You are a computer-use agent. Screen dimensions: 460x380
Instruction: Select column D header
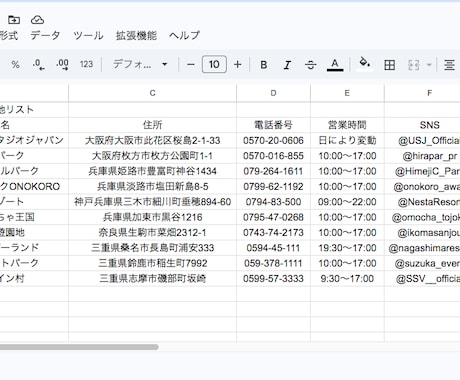click(x=273, y=93)
